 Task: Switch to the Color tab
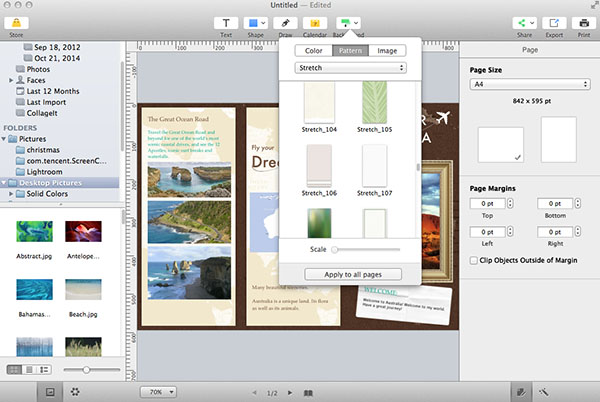tap(313, 50)
